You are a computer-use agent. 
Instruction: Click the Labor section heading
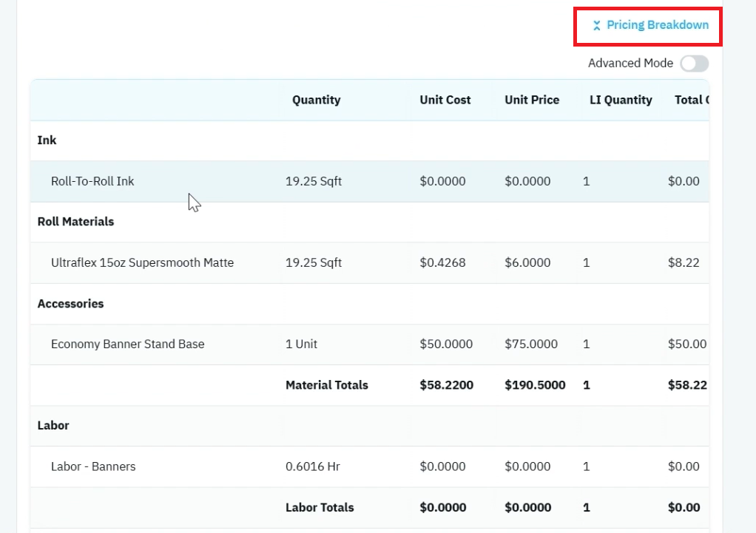[53, 426]
